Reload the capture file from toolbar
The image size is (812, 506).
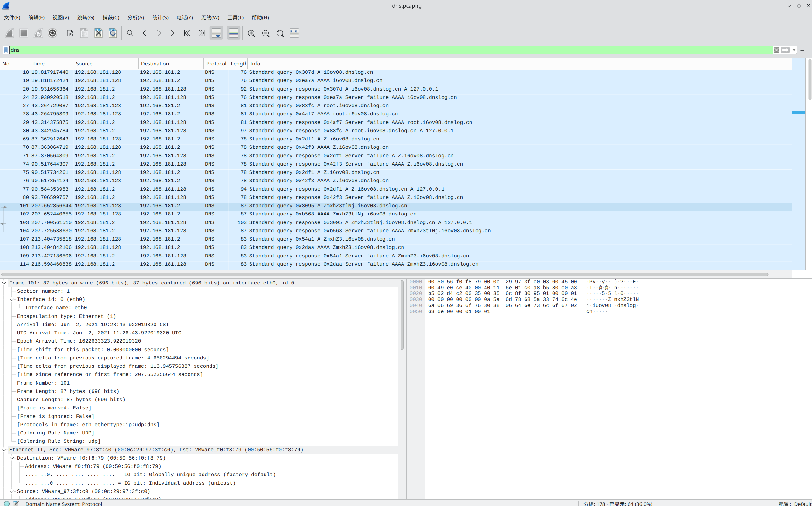[113, 33]
